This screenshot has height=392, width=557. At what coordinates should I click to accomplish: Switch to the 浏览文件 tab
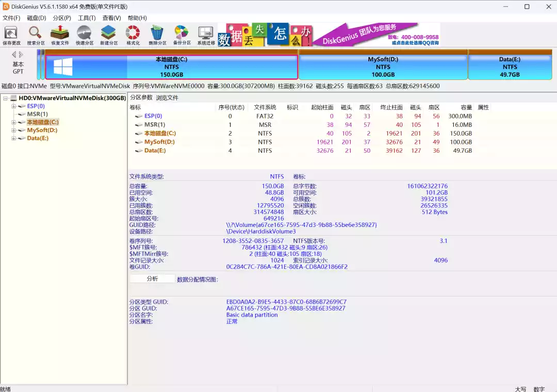[x=167, y=97]
